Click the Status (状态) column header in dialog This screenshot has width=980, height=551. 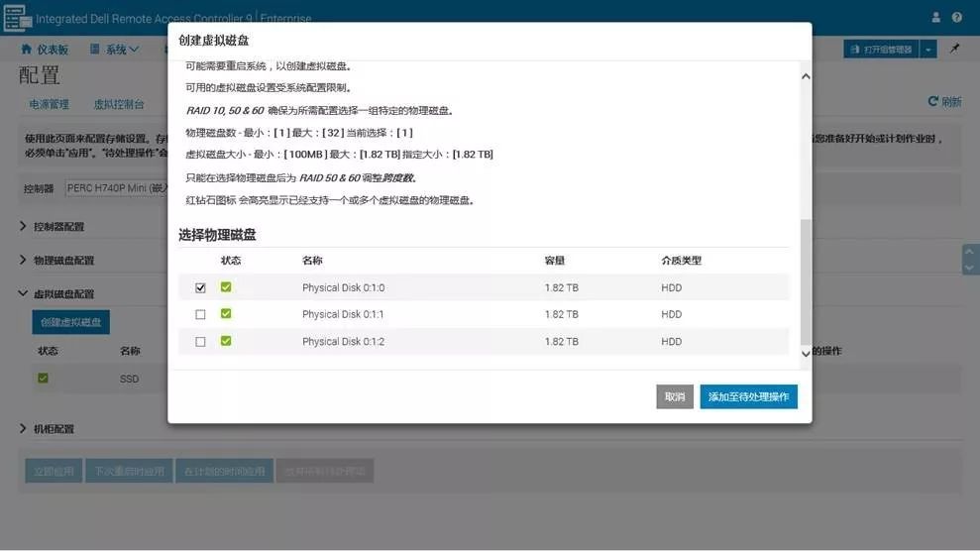point(231,261)
